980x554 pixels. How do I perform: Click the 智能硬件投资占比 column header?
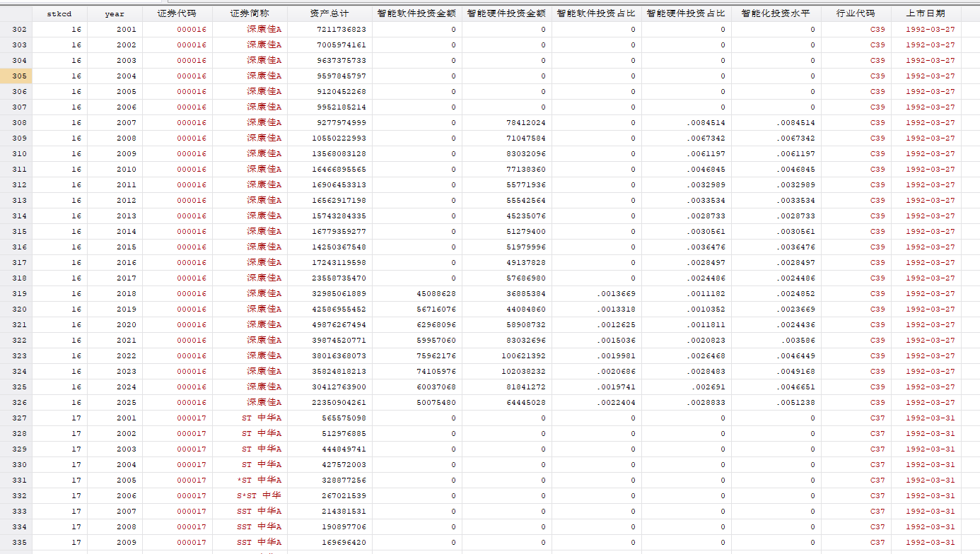(x=686, y=13)
